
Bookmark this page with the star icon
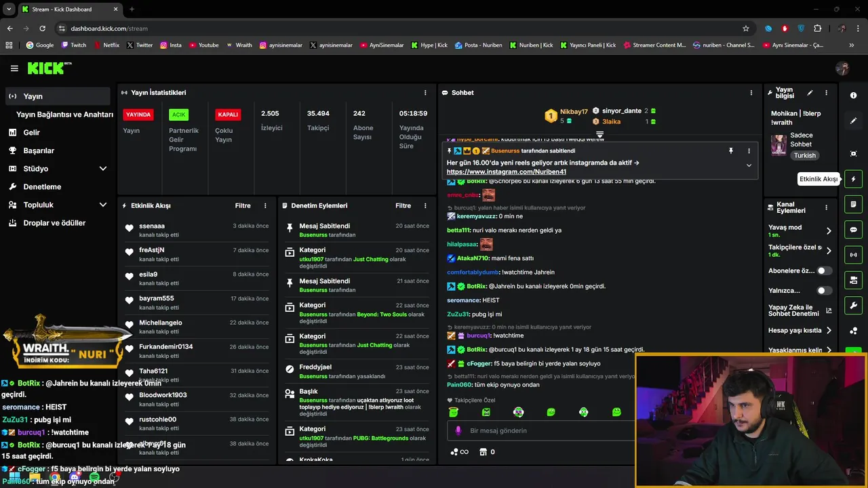[746, 28]
